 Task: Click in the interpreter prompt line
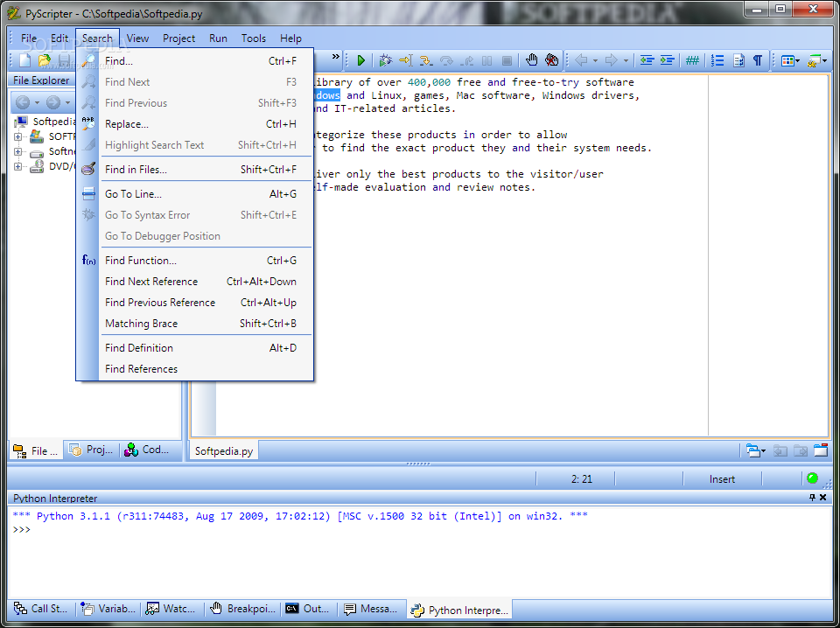(419, 529)
